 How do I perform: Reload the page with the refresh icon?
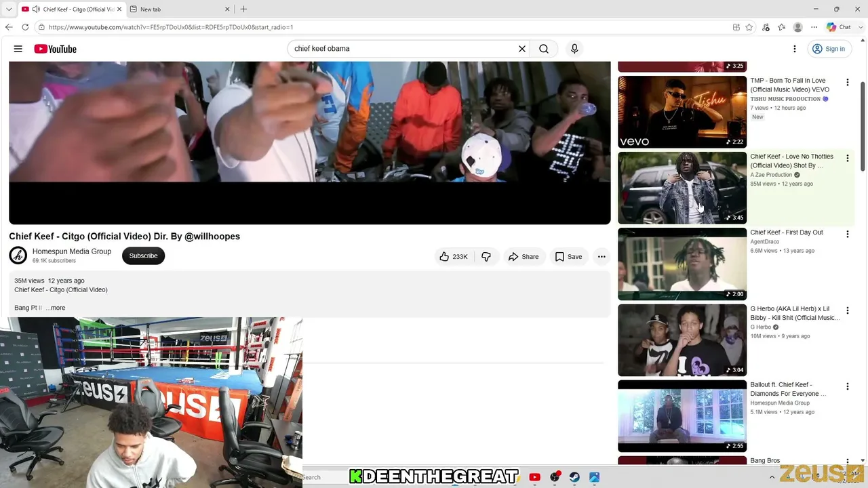pyautogui.click(x=25, y=27)
